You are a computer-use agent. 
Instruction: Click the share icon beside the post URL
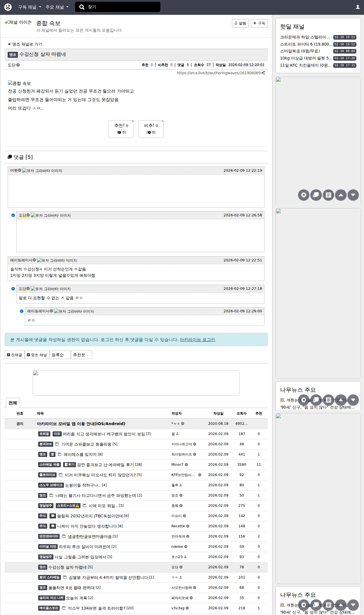click(x=263, y=73)
